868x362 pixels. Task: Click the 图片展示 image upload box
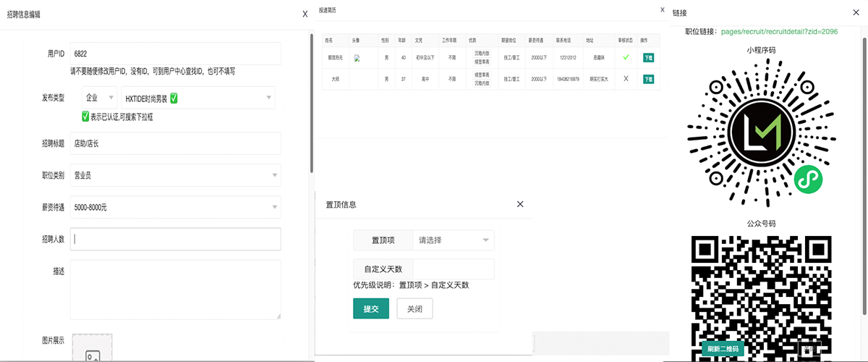93,348
